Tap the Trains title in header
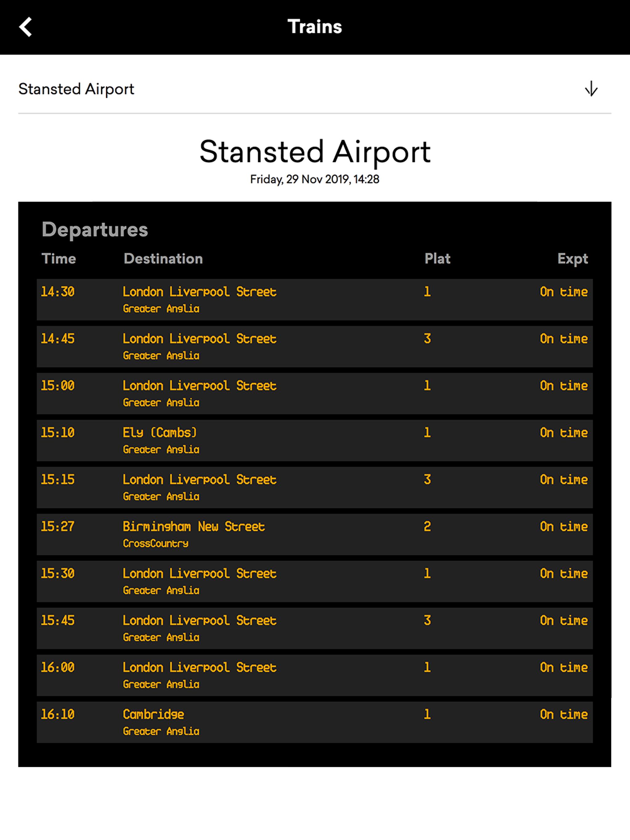 315,26
